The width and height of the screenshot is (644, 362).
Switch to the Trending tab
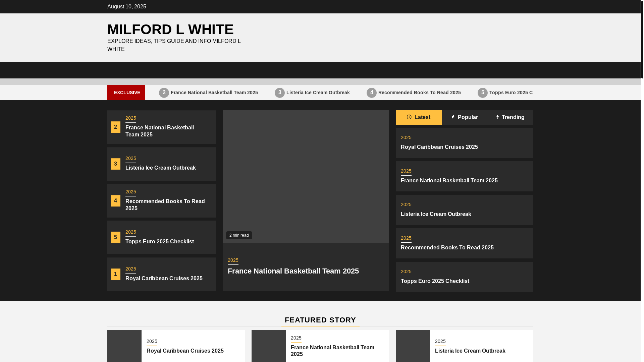coord(510,117)
